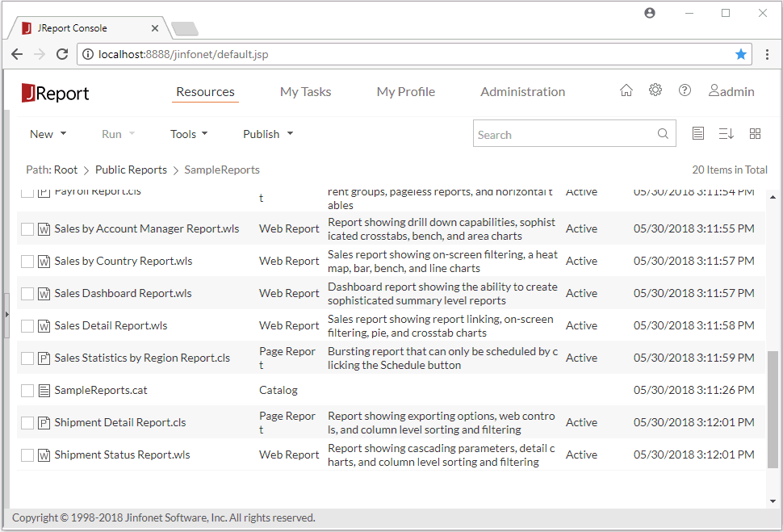Click the Sales Dashboard Report file icon
This screenshot has width=783, height=532.
(44, 294)
